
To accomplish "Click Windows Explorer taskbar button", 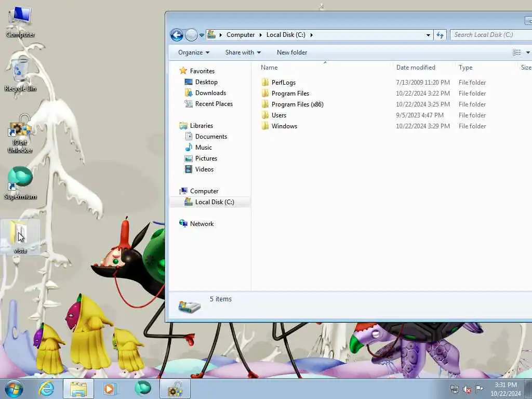I will pos(78,389).
